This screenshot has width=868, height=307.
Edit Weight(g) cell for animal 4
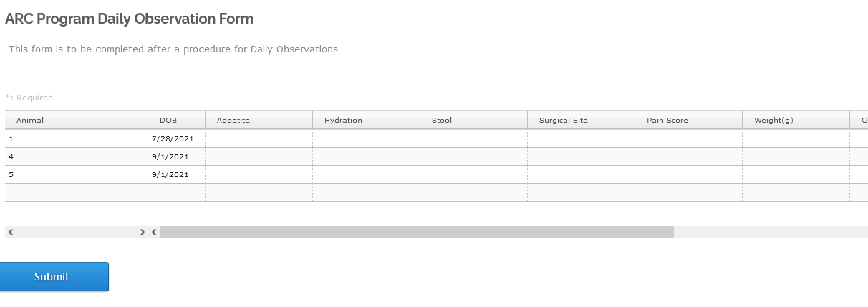[x=796, y=156]
